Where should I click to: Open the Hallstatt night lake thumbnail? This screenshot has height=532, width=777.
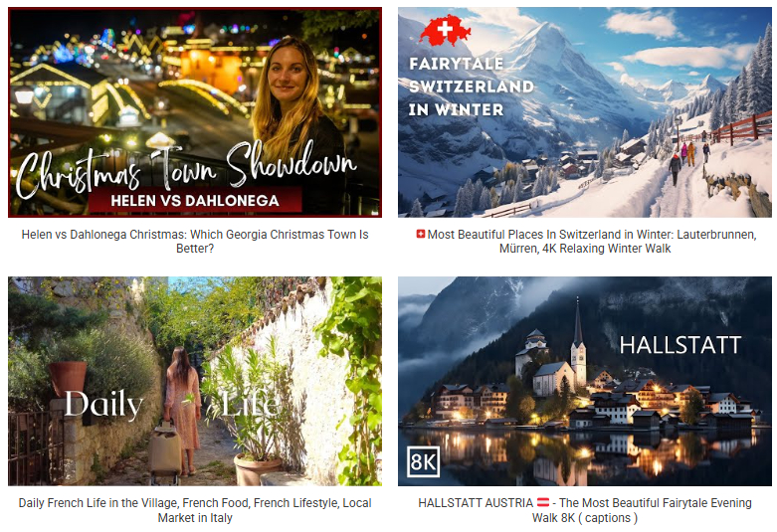(x=585, y=381)
